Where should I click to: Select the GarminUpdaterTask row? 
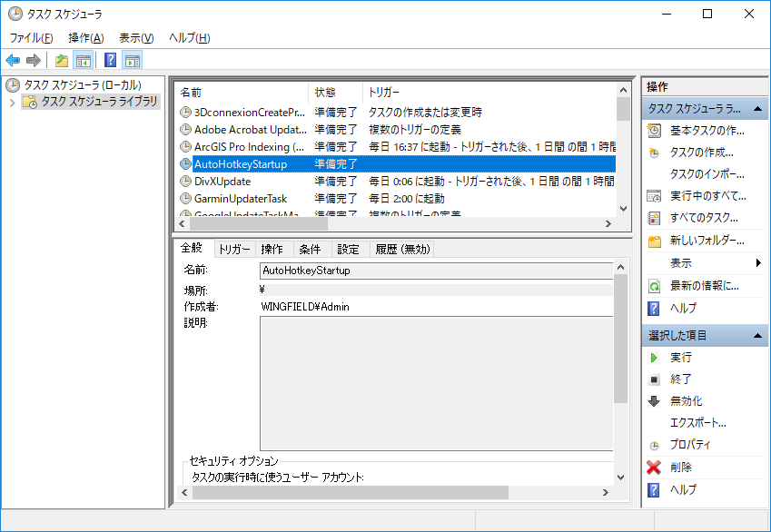pyautogui.click(x=241, y=199)
